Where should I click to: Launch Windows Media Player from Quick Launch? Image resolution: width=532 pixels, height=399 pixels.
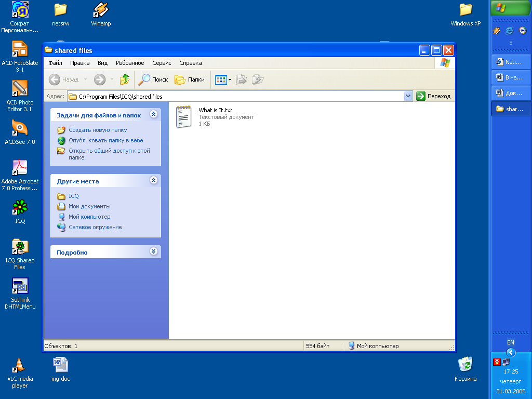pos(523,31)
